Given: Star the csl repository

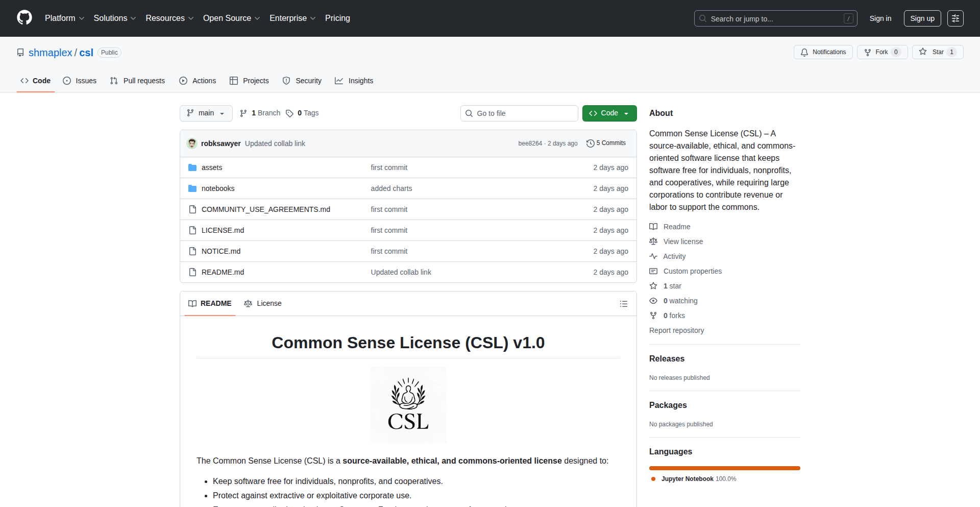Looking at the screenshot, I should (938, 52).
